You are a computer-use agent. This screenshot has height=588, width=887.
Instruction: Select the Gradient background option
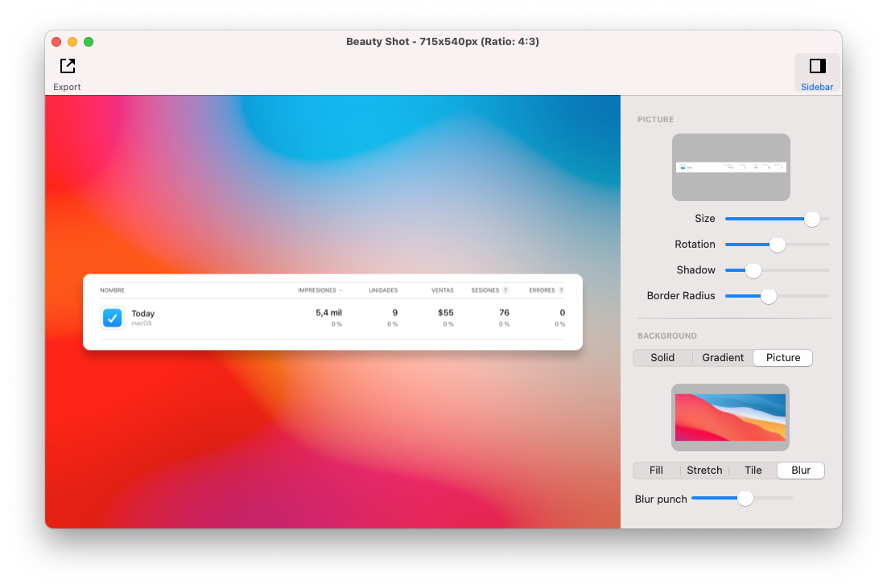[723, 357]
